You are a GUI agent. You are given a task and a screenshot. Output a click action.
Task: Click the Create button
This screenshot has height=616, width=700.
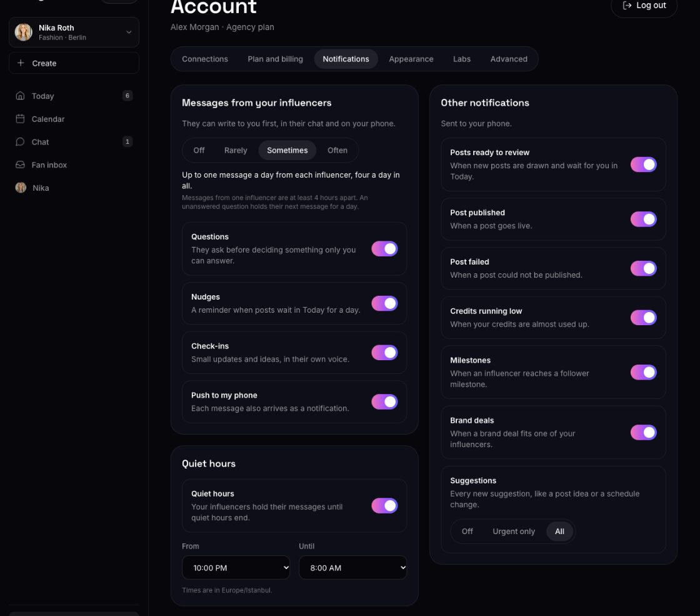[x=74, y=63]
